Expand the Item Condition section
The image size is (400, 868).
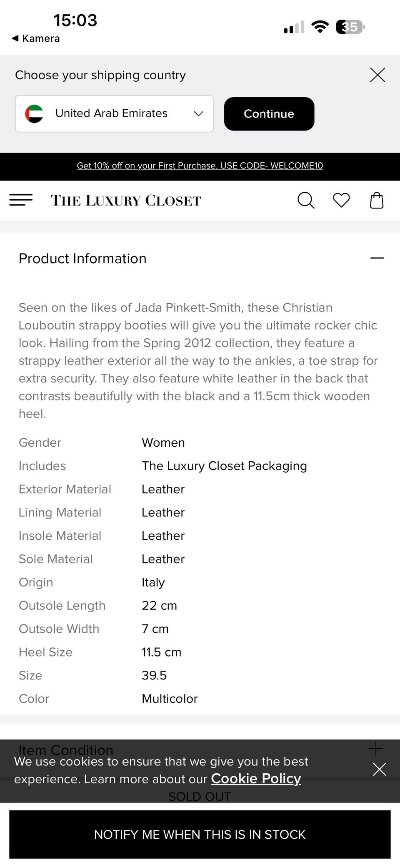[375, 748]
